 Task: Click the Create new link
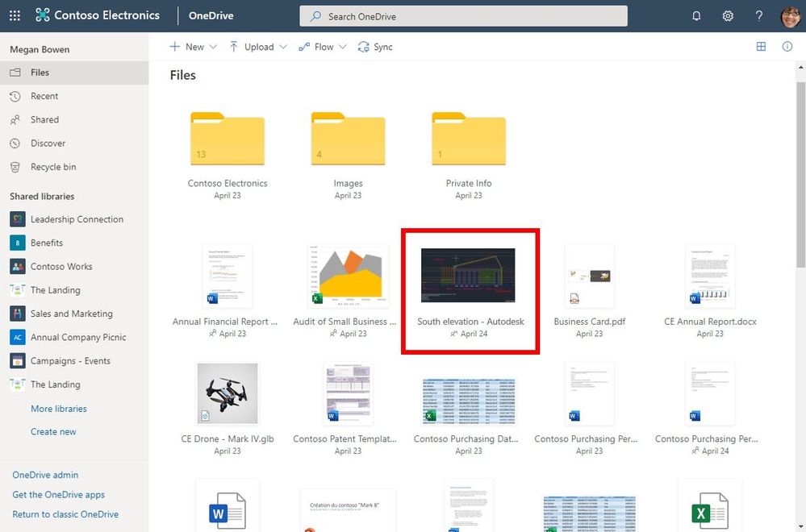(x=53, y=432)
